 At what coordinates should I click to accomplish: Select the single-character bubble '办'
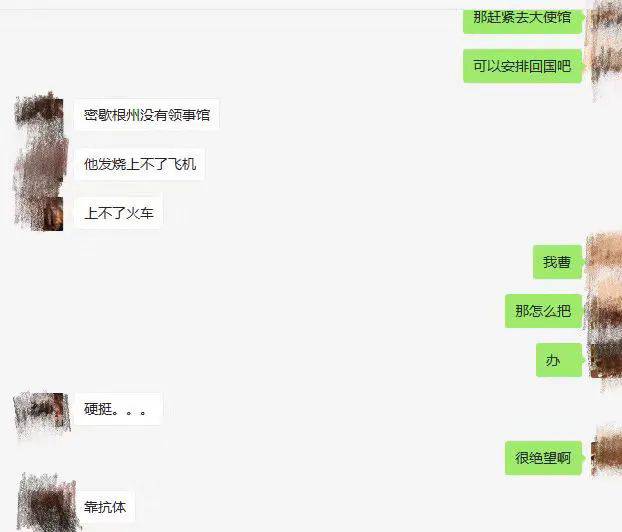(x=559, y=360)
